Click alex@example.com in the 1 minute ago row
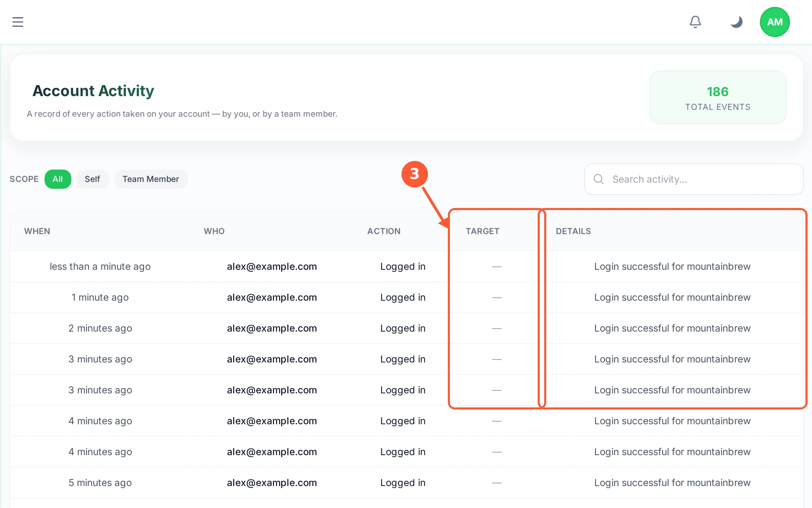 pyautogui.click(x=272, y=297)
